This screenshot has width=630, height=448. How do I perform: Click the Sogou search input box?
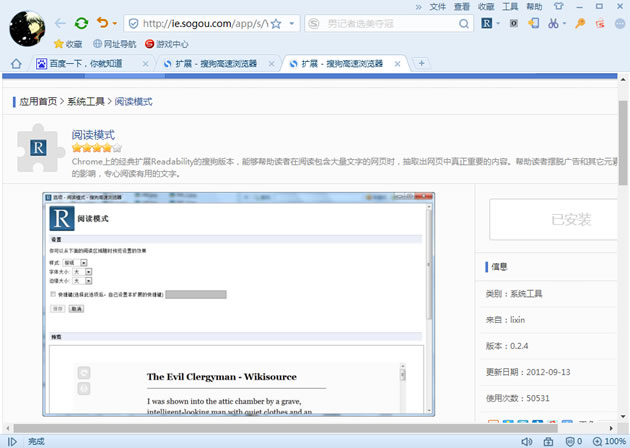pyautogui.click(x=390, y=24)
